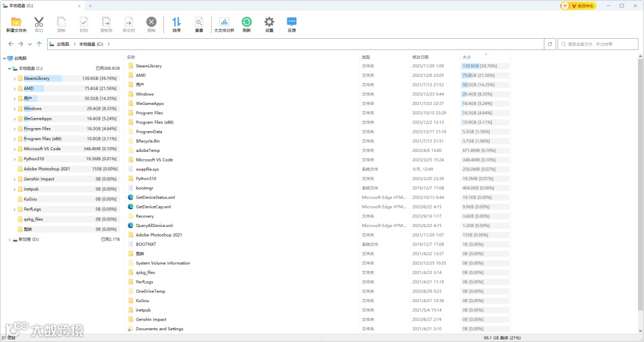Select bootmgr file in file list
This screenshot has width=644, height=342.
(x=144, y=188)
